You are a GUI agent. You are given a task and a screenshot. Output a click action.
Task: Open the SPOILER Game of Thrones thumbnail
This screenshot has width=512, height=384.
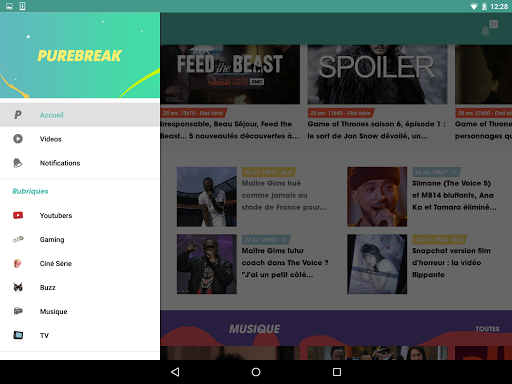pos(377,74)
